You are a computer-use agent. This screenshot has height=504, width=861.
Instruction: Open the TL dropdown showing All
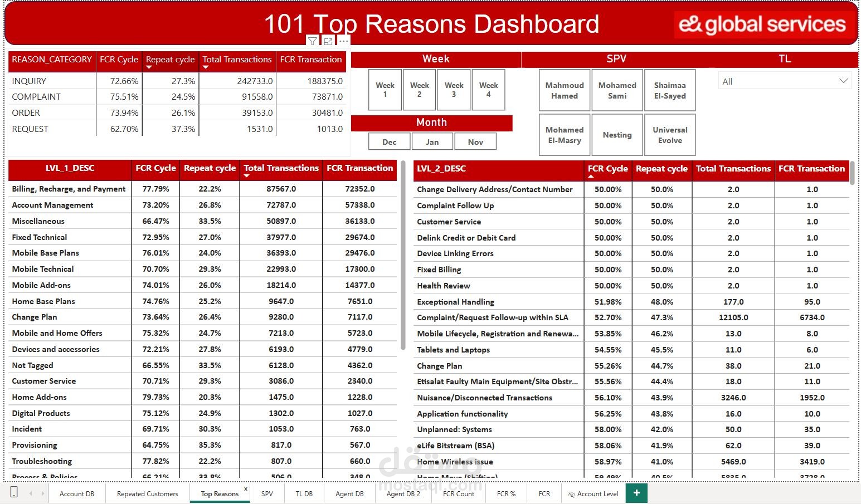coord(785,81)
